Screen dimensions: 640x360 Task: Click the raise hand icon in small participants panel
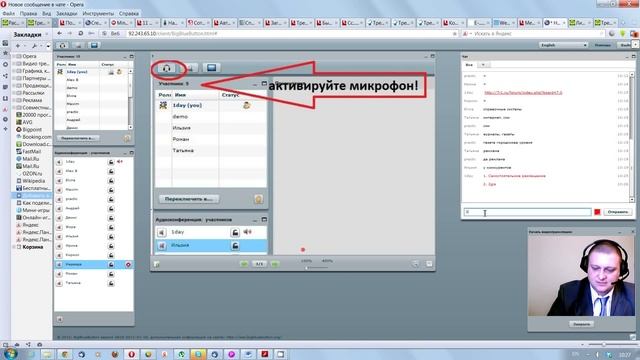tap(127, 138)
